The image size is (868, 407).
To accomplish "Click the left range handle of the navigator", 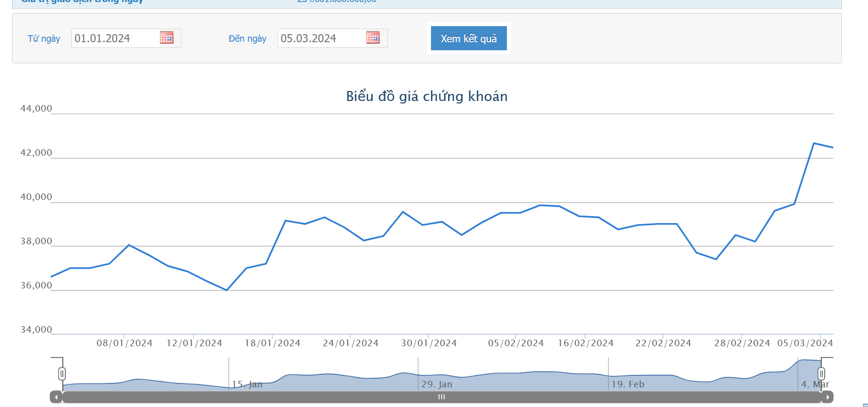I will pos(62,374).
